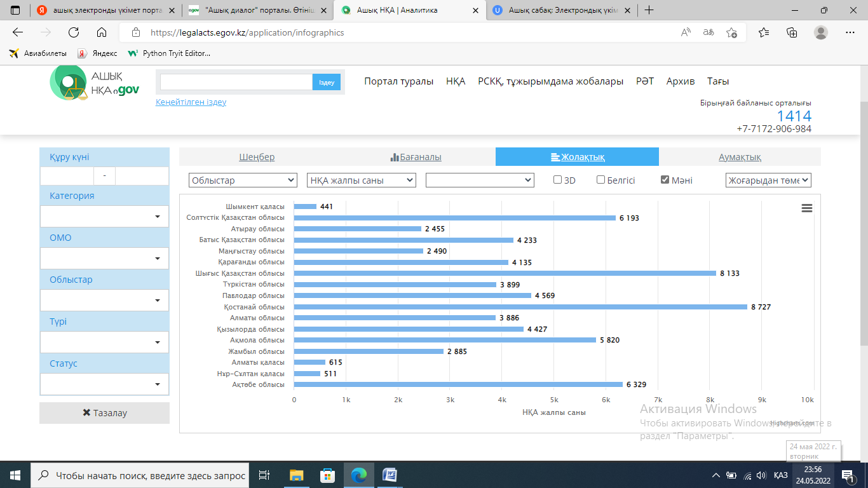Go to the browser home page icon

(x=101, y=32)
